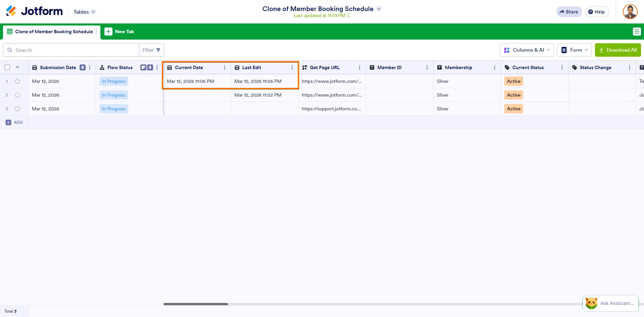Click the Get Page URL column type icon

point(304,67)
